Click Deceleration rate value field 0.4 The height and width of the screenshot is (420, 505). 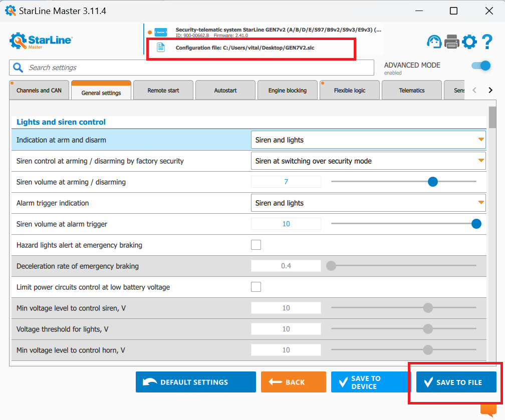click(x=286, y=265)
